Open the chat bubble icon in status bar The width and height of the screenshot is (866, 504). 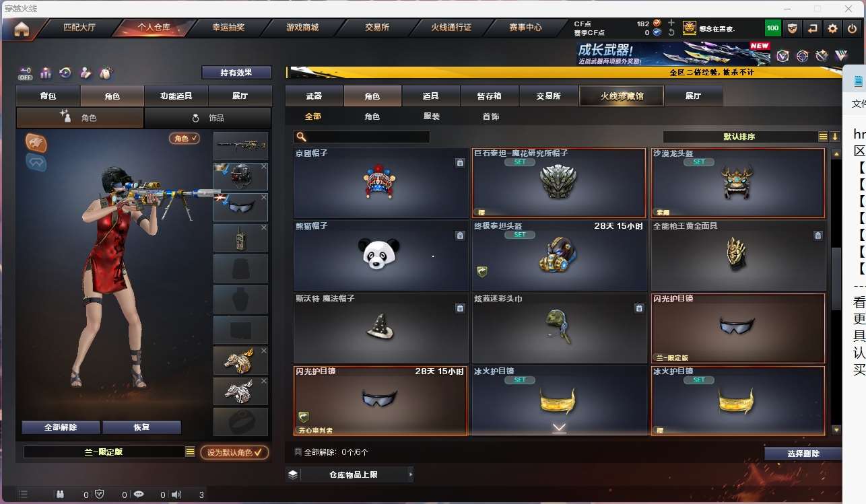click(139, 494)
